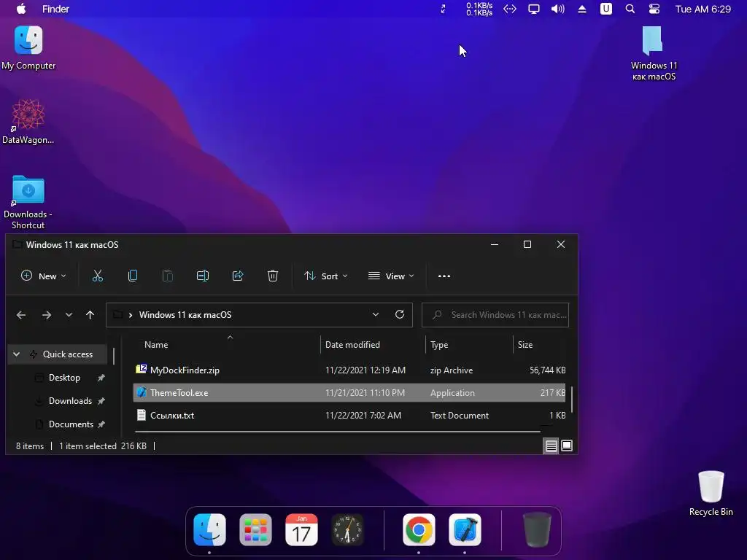Click the Apple logo in menu bar
Image resolution: width=747 pixels, height=560 pixels.
pos(21,9)
